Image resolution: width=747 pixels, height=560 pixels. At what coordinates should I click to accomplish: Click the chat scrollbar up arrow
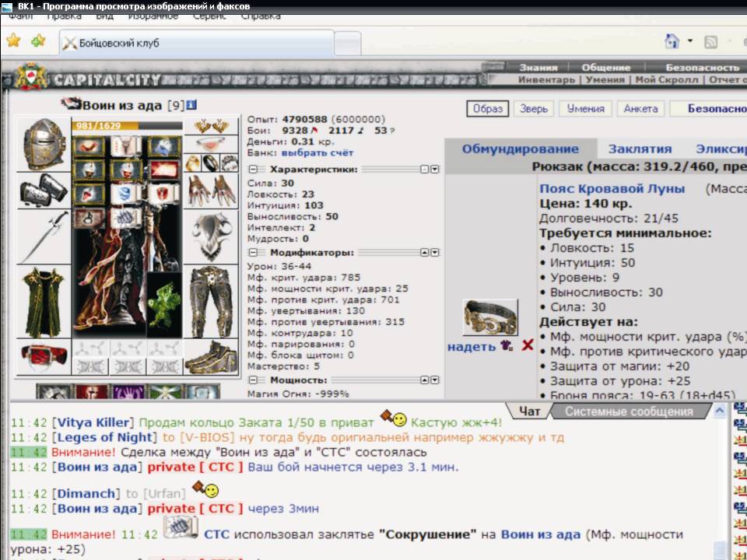[x=719, y=410]
